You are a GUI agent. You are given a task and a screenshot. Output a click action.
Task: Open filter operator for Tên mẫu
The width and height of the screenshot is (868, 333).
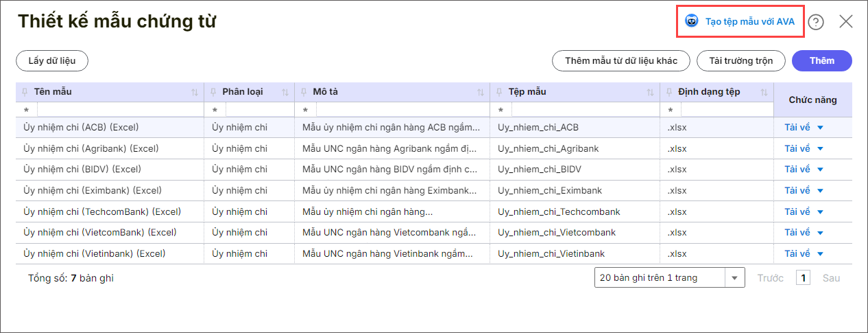(x=27, y=110)
